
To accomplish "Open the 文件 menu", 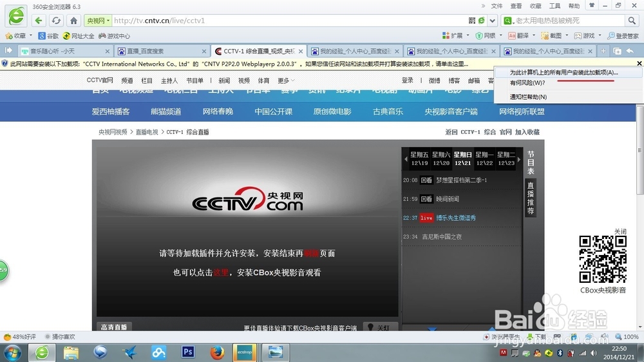I will coord(497,6).
